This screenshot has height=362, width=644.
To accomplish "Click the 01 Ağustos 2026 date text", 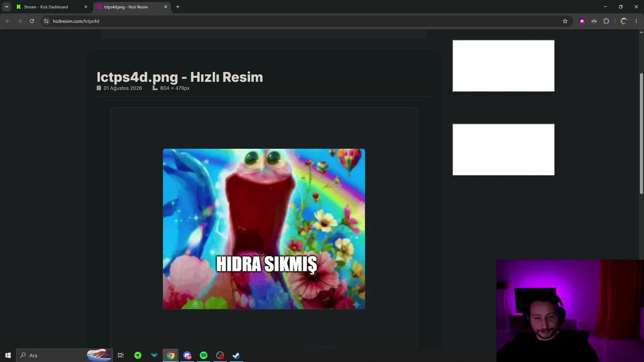I will [123, 88].
